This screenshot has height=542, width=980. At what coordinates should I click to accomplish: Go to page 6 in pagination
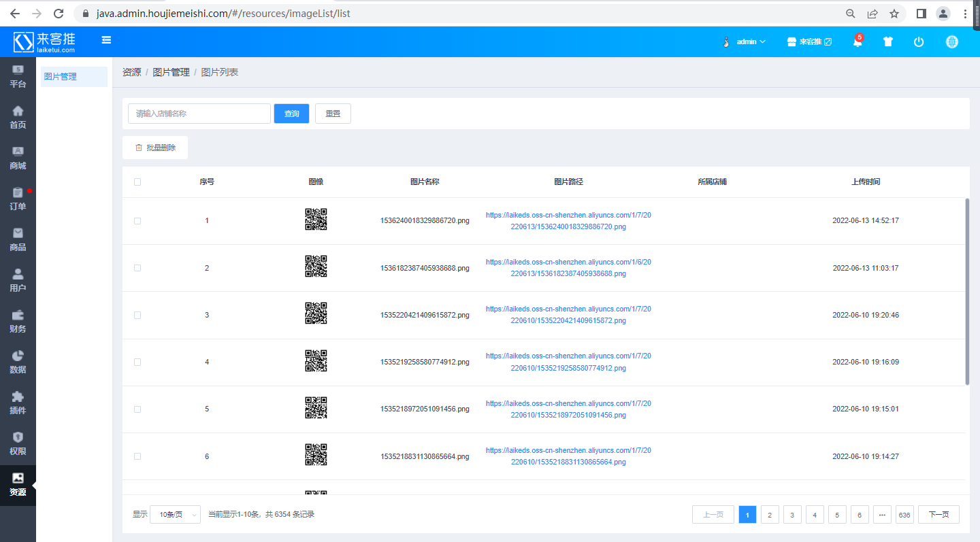click(x=860, y=515)
